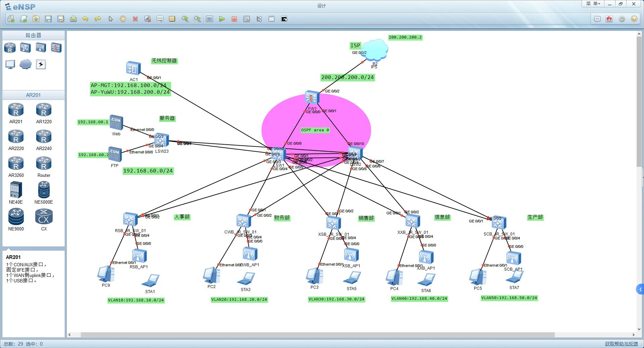This screenshot has height=348, width=644.
Task: Click the 获取帮助与反馈 link
Action: pos(621,344)
